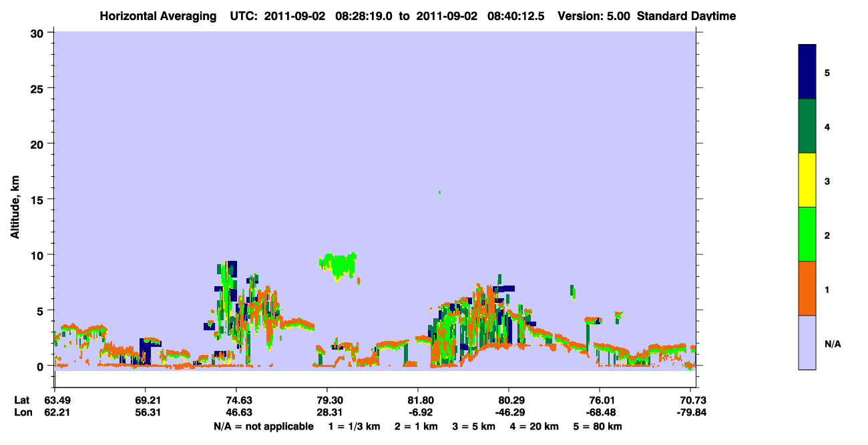The height and width of the screenshot is (445, 868).
Task: Click the color bar label '2'
Action: tap(827, 235)
